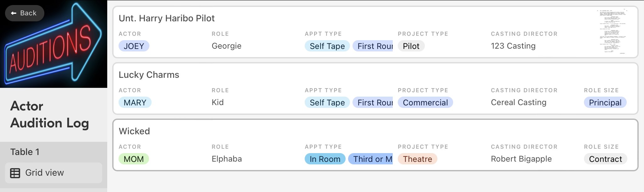Click the JOEY actor tag
Image resolution: width=644 pixels, height=192 pixels.
134,46
